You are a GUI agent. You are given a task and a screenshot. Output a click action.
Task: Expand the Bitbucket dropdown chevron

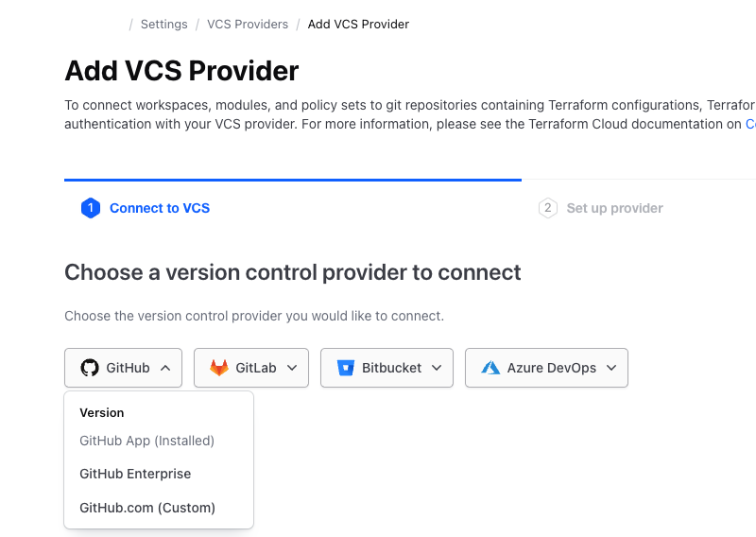click(x=437, y=368)
